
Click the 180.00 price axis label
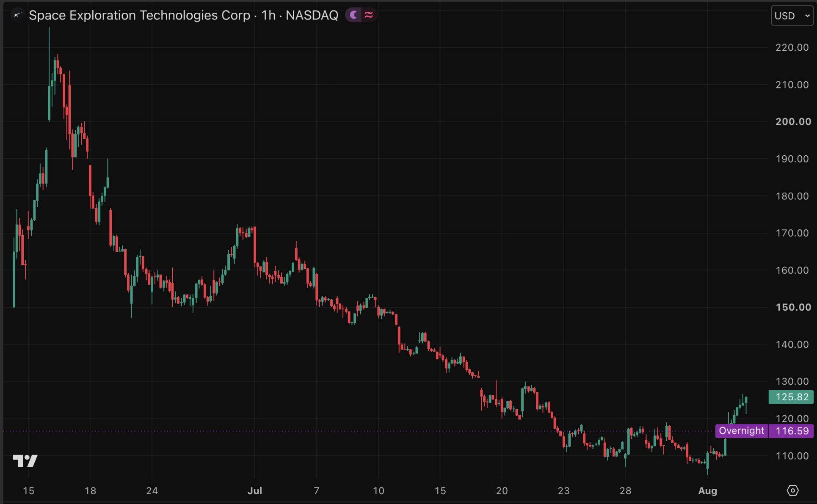pos(792,196)
